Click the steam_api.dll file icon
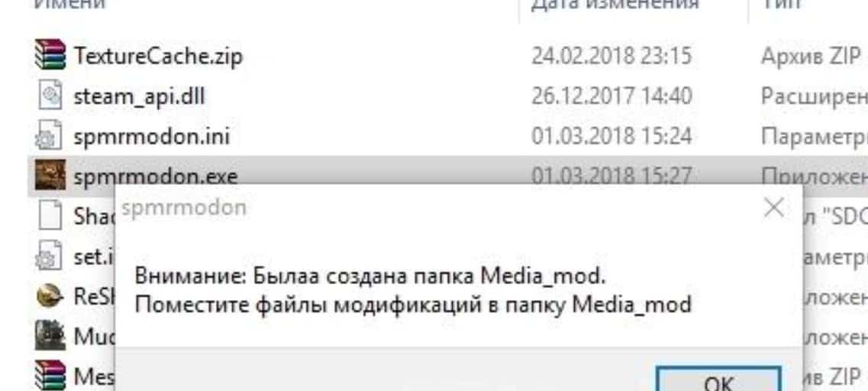The height and width of the screenshot is (391, 868). pyautogui.click(x=50, y=95)
